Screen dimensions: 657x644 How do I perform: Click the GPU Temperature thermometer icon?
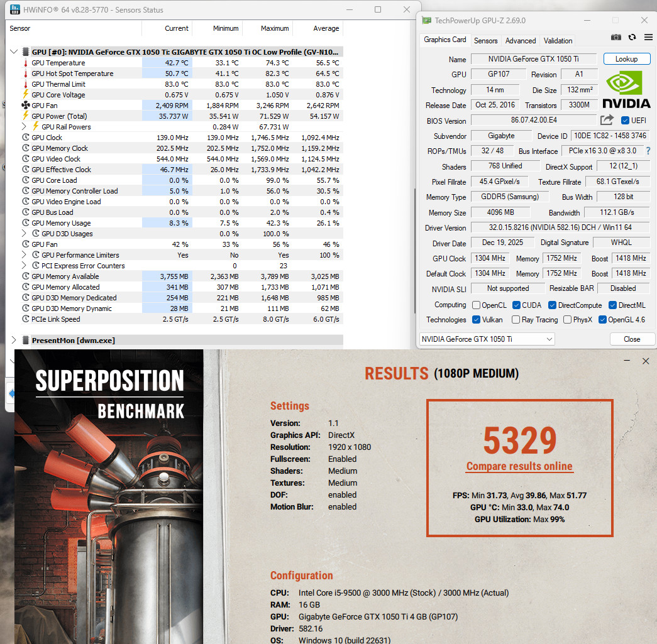click(x=26, y=63)
